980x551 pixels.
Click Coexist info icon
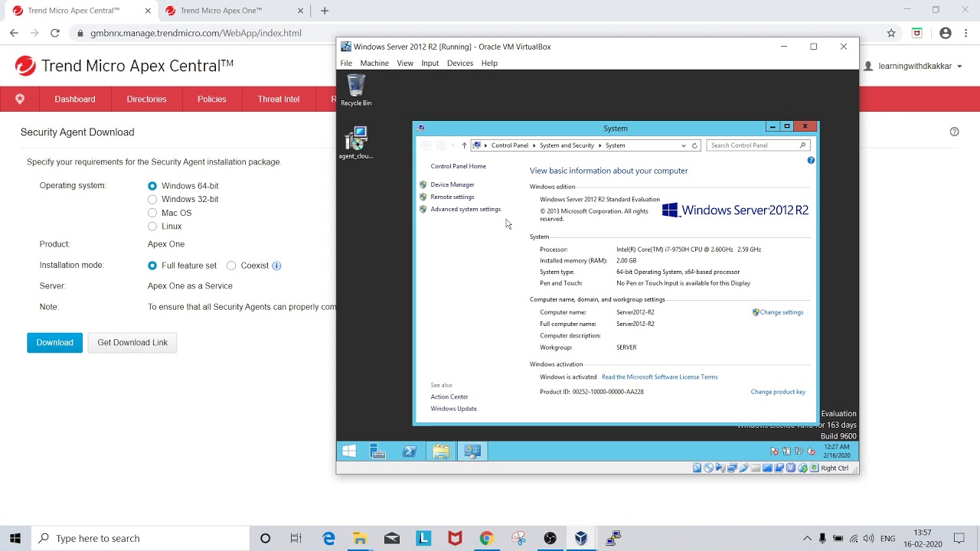point(276,266)
